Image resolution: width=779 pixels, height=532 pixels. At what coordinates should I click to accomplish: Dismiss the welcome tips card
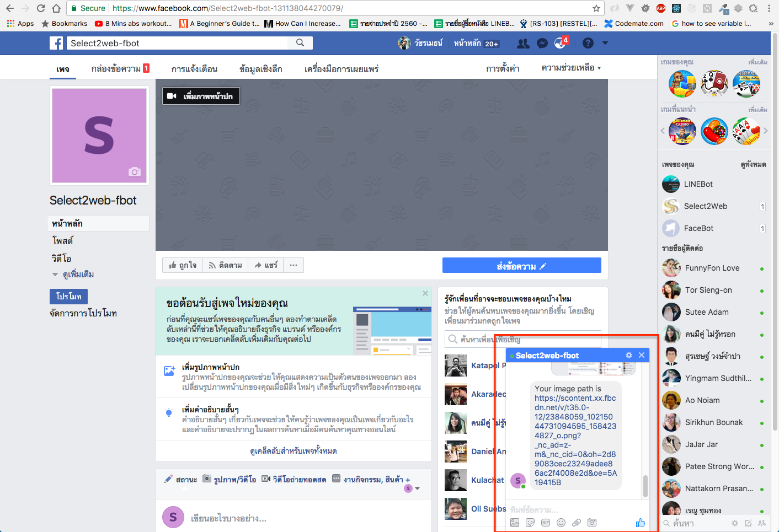425,293
